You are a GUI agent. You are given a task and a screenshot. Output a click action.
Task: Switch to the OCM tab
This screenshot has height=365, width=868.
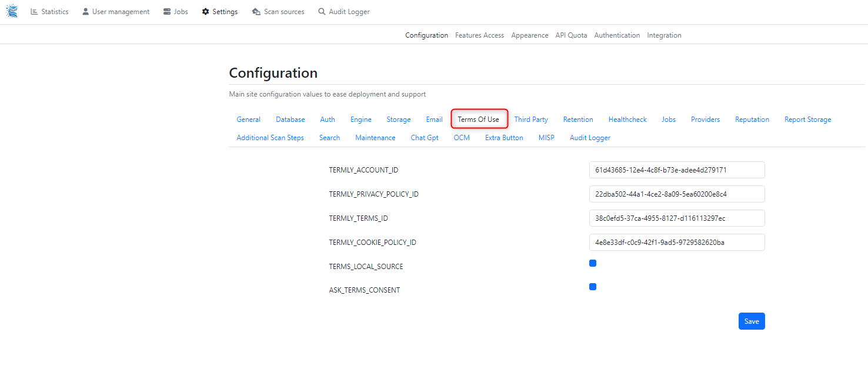(462, 138)
